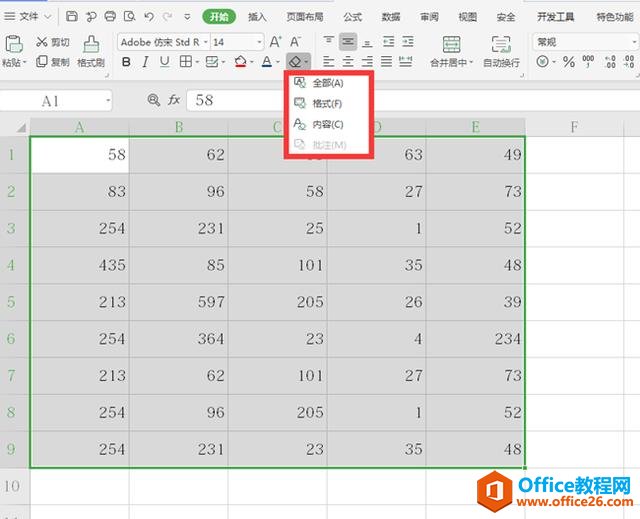
Task: Undo the last action
Action: 149,16
